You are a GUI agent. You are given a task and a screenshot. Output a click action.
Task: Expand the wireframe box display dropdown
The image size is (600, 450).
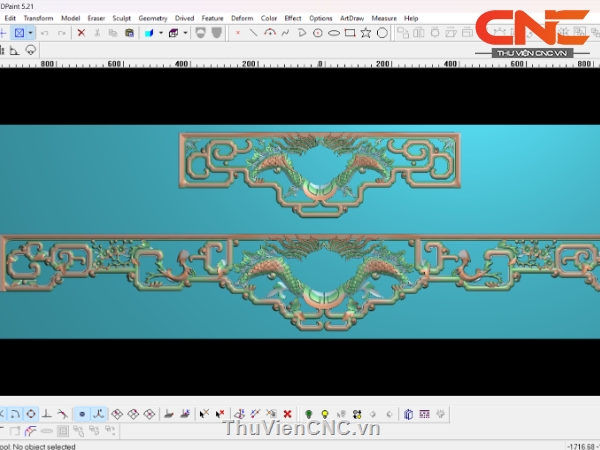pyautogui.click(x=185, y=33)
